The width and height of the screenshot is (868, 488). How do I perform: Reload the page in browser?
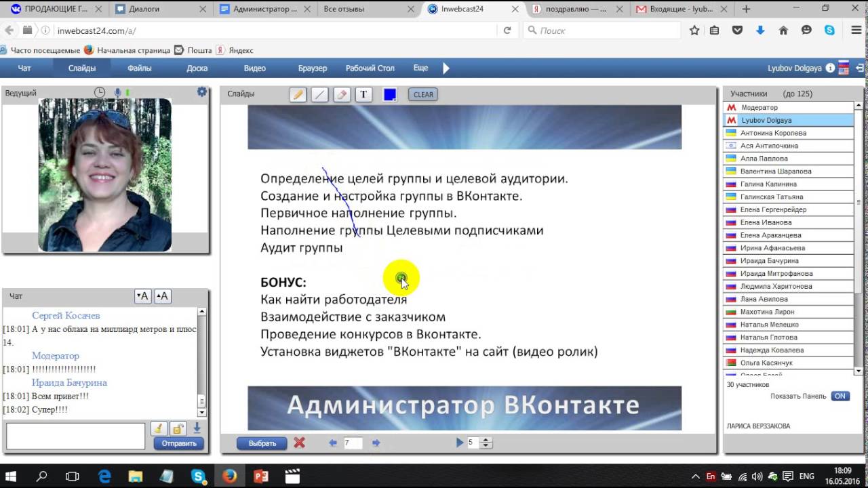coord(507,30)
